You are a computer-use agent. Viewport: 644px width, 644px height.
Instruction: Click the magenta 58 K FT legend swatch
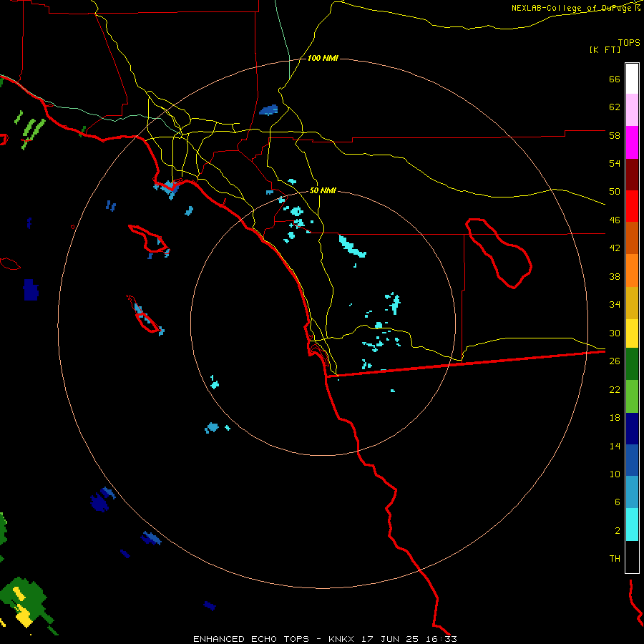point(632,142)
